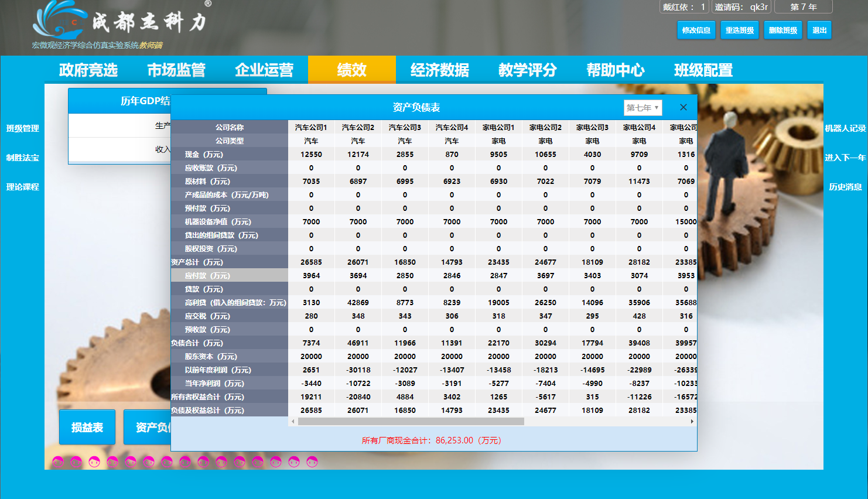The height and width of the screenshot is (499, 868).
Task: Open the 市场监管 tab
Action: click(176, 70)
